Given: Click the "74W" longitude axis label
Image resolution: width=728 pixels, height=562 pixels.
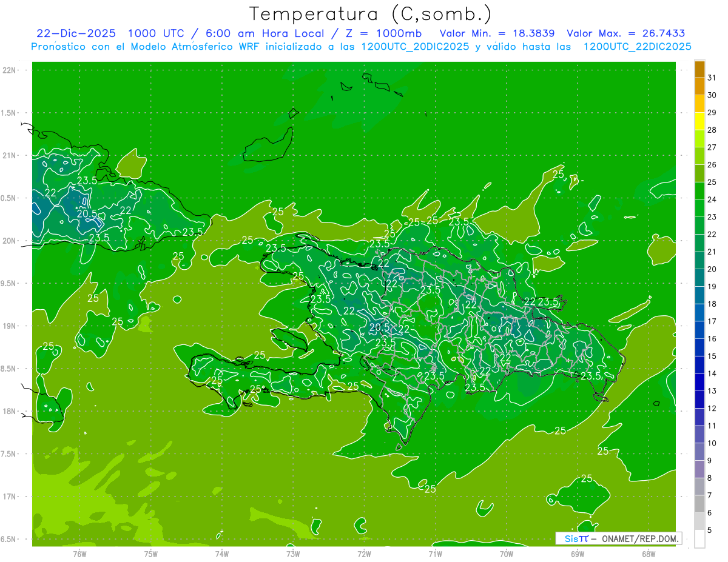Looking at the screenshot, I should coord(222,554).
